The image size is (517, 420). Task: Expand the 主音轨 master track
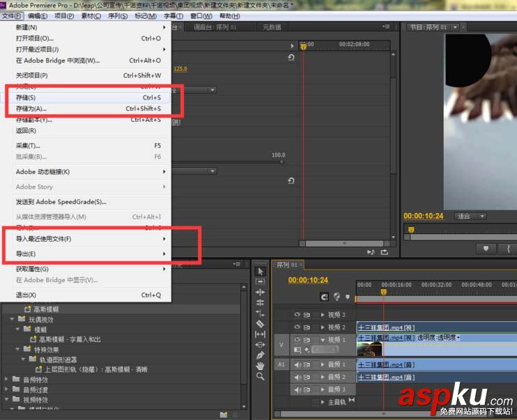click(x=323, y=402)
